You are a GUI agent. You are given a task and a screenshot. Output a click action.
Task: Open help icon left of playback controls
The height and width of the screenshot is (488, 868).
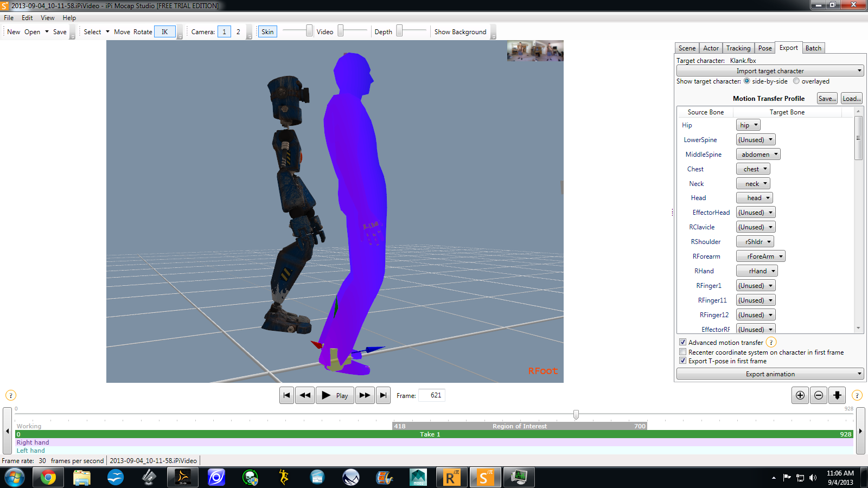[x=11, y=395]
